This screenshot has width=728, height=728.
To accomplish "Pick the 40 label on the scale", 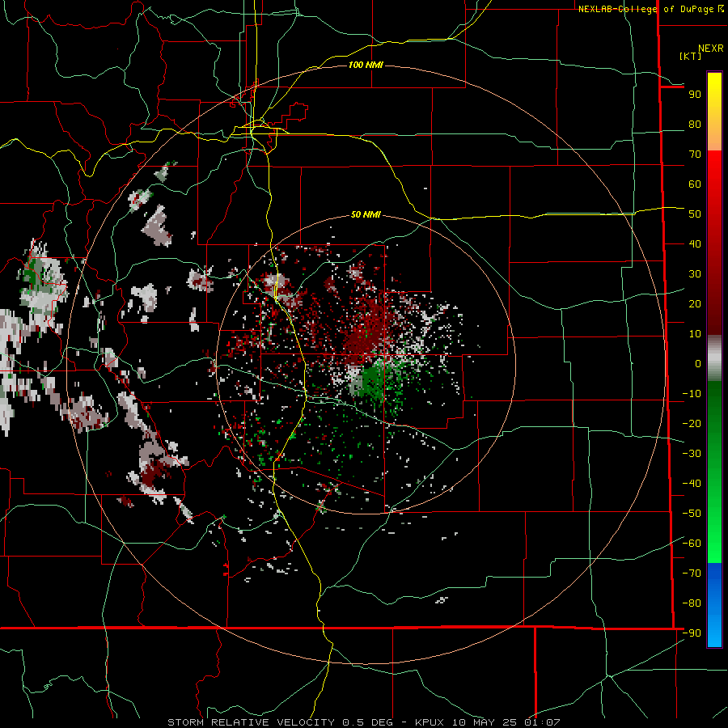I will (x=695, y=244).
